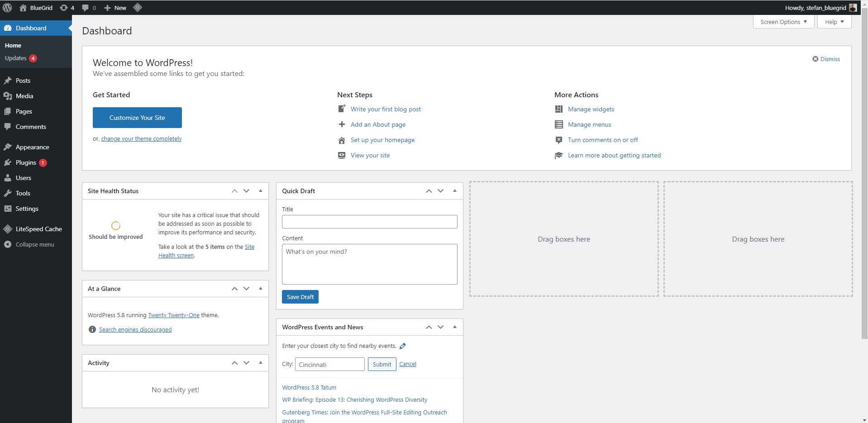Move Quick Draft box down
The height and width of the screenshot is (423, 868).
coord(441,191)
